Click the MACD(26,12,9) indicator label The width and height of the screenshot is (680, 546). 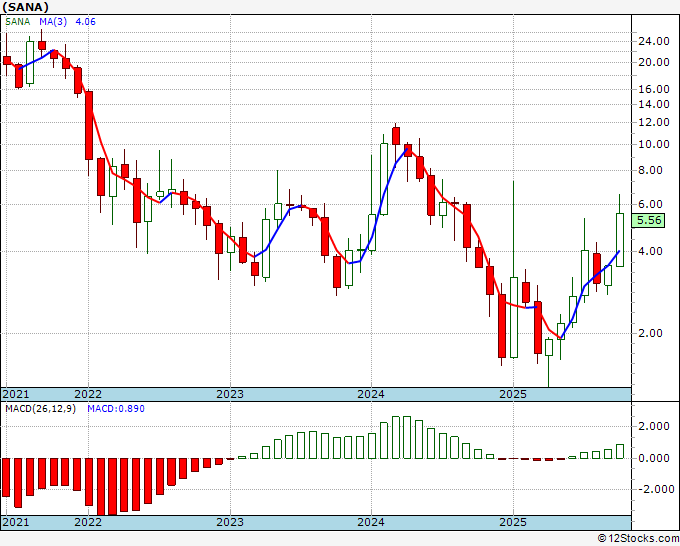pyautogui.click(x=40, y=409)
